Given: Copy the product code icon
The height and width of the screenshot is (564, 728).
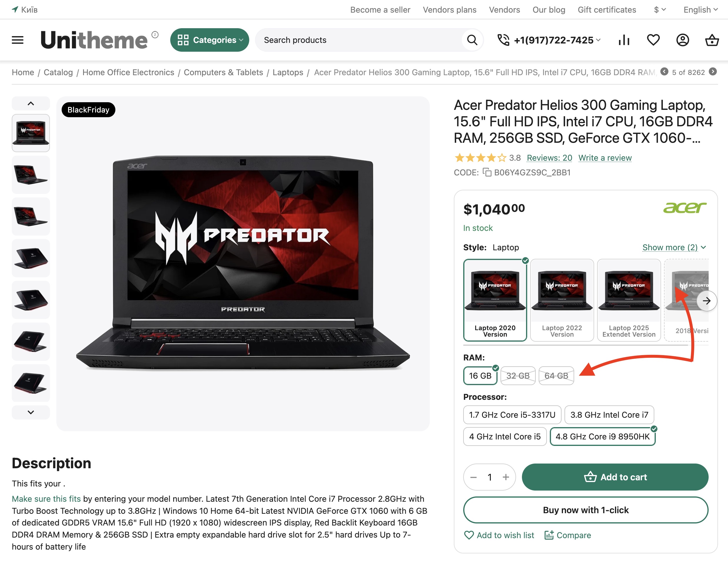Looking at the screenshot, I should point(487,172).
